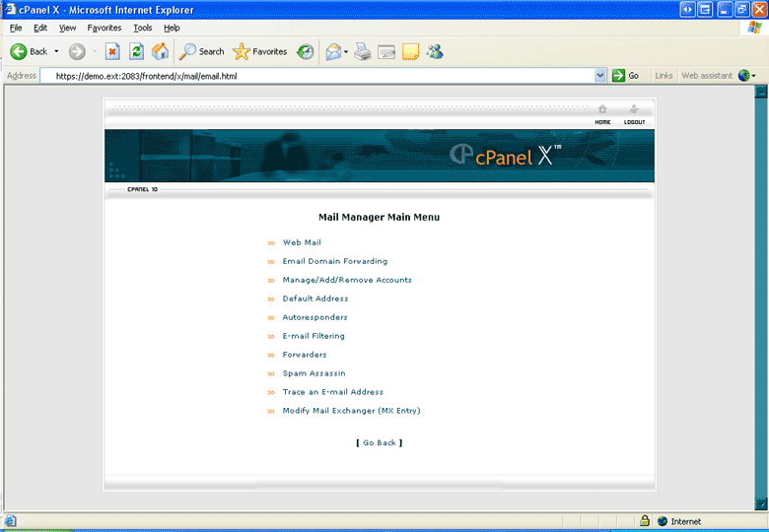This screenshot has height=532, width=769.
Task: Open the Favorites star button
Action: [x=260, y=51]
